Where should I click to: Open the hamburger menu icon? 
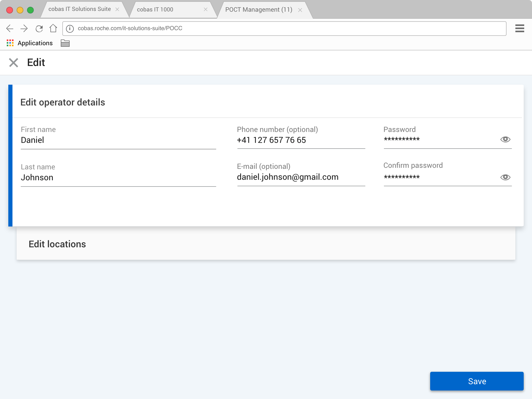point(520,28)
